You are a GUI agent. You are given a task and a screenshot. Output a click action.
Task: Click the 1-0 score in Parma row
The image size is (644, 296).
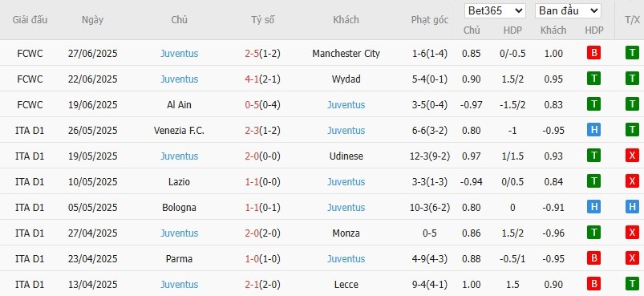(x=252, y=258)
